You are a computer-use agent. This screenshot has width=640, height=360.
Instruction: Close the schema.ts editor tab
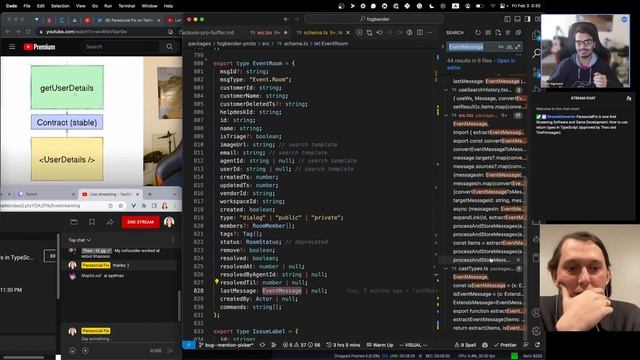[x=348, y=32]
